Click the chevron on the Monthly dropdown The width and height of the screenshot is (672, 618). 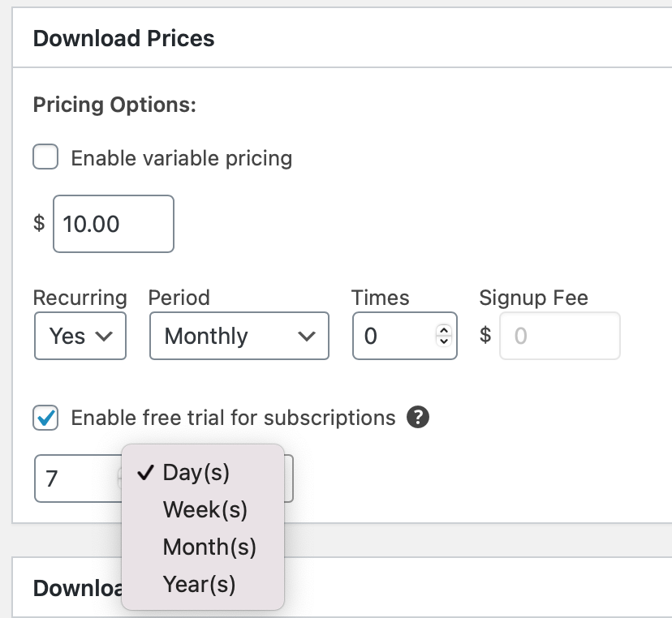point(307,337)
